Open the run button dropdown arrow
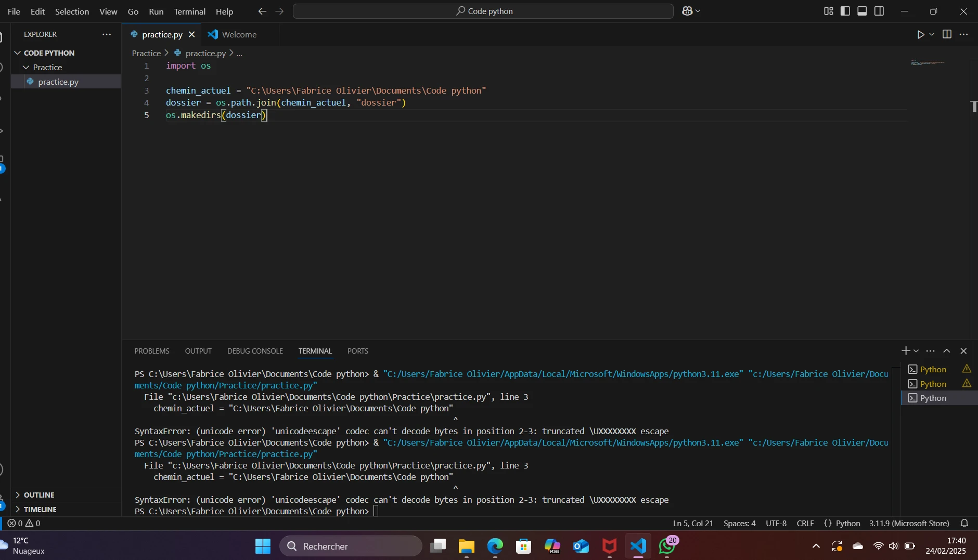Image resolution: width=978 pixels, height=560 pixels. coord(932,34)
